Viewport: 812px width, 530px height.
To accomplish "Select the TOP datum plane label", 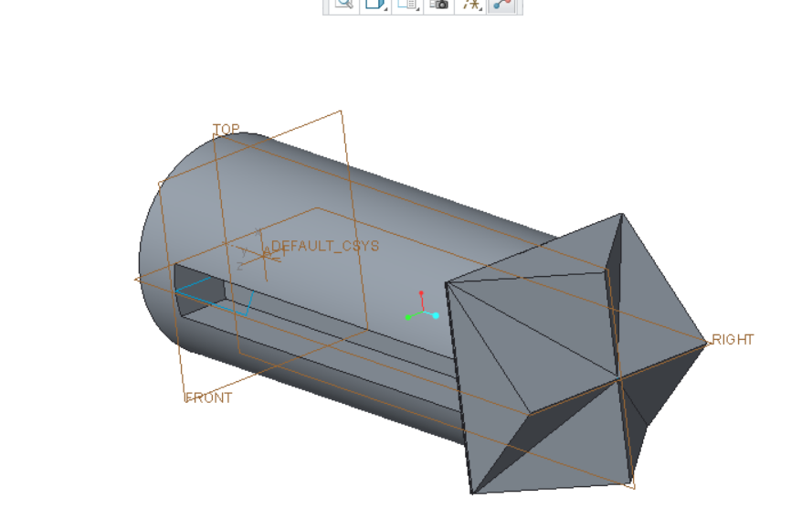I will (x=226, y=128).
